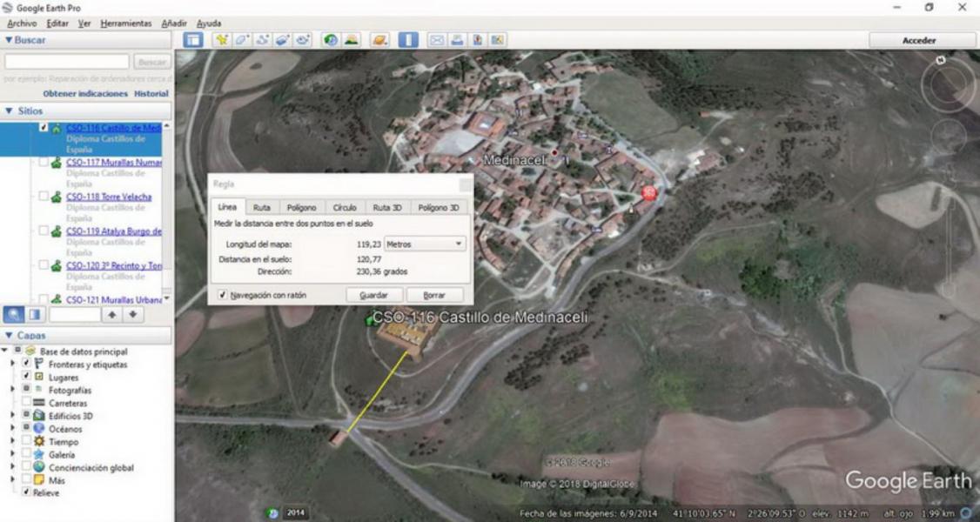The height and width of the screenshot is (522, 980).
Task: Click the search input field in Buscar
Action: coord(67,63)
